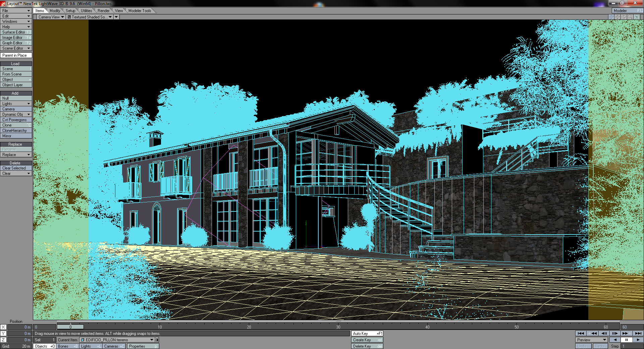Open the Surface Editor
Viewport: 644px width, 349px height.
click(16, 32)
